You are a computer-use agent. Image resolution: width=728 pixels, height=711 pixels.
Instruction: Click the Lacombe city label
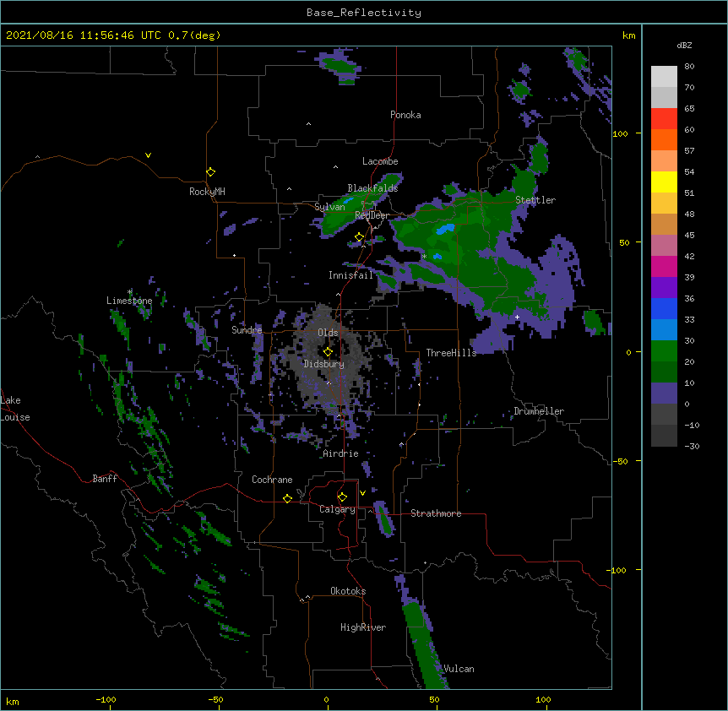[380, 161]
